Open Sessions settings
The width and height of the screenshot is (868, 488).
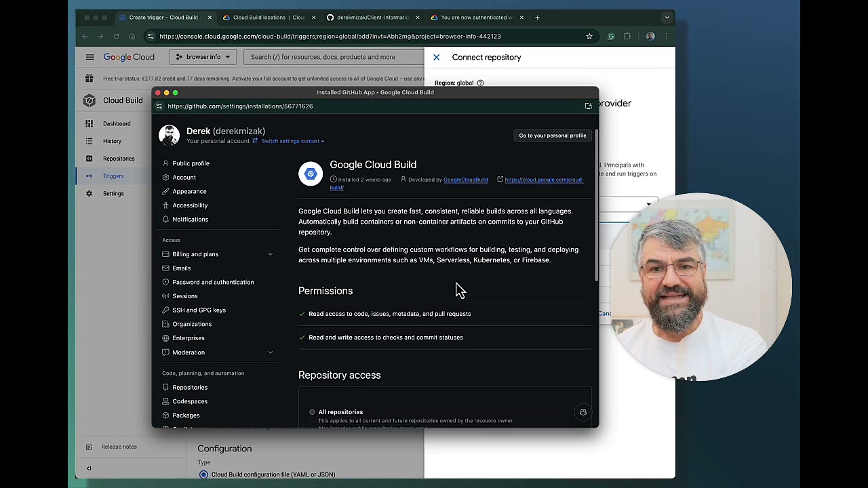(184, 296)
